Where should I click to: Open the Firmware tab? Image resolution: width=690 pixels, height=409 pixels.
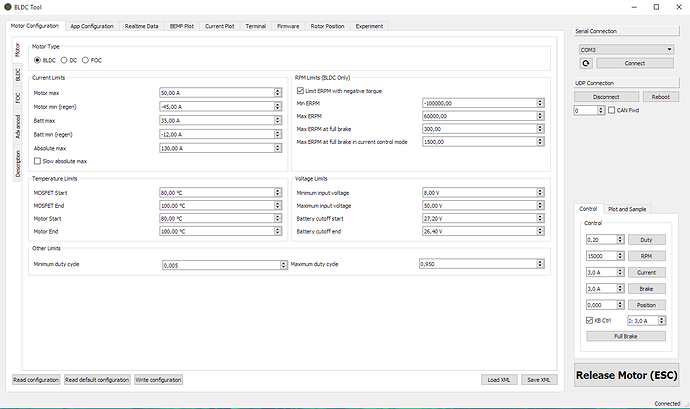(288, 26)
